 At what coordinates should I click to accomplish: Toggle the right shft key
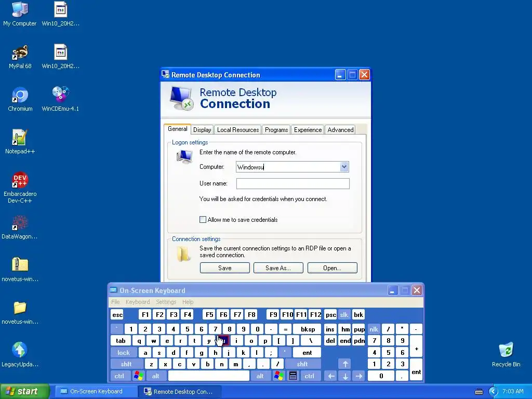coord(302,364)
